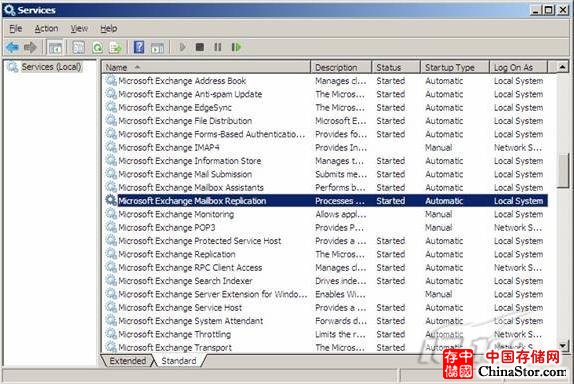Restart service using the Restart toolbar icon
The height and width of the screenshot is (384, 574).
tap(236, 47)
